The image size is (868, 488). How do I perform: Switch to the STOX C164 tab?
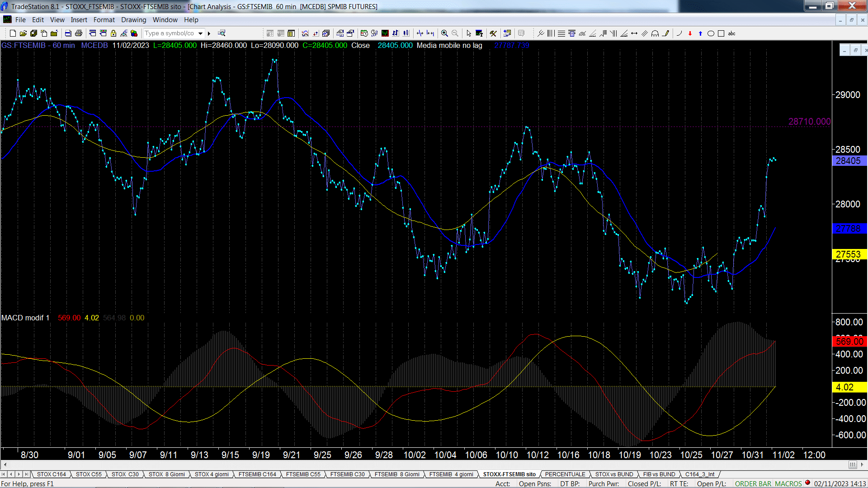tap(52, 474)
